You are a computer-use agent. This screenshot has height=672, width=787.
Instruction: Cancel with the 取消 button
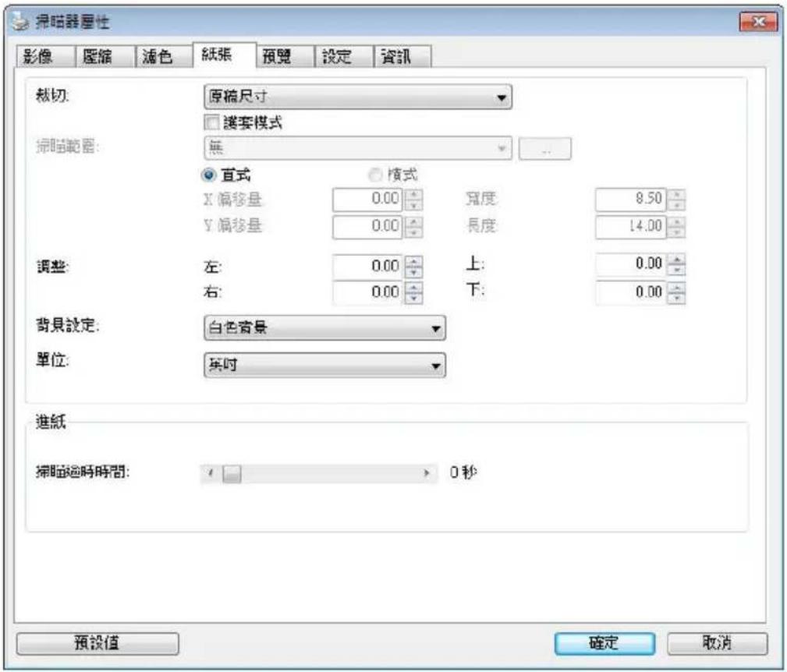click(x=718, y=643)
